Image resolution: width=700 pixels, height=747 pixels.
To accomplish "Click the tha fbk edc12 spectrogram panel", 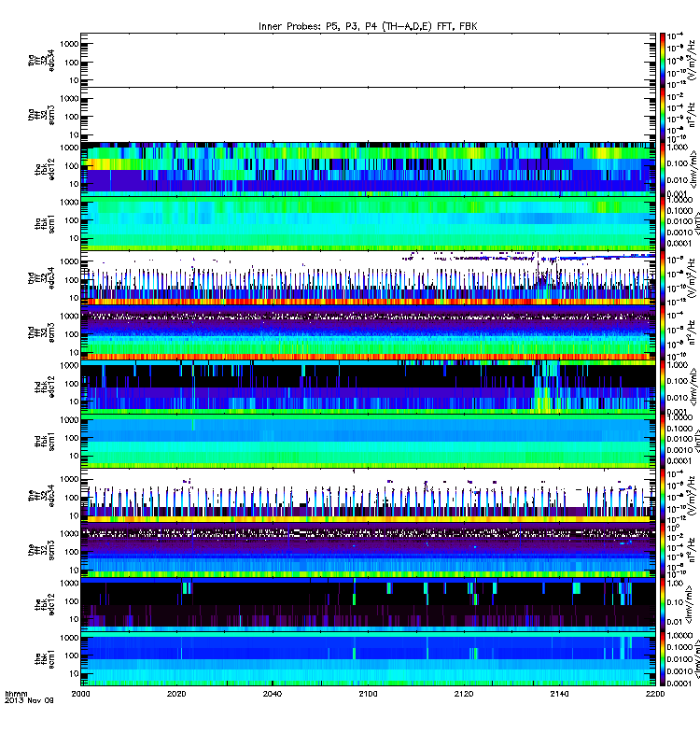I will tap(368, 169).
